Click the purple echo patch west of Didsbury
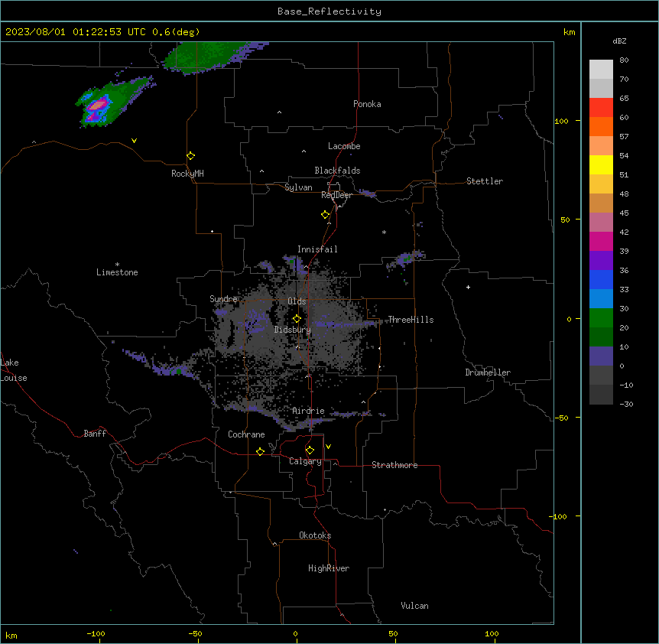Image resolution: width=659 pixels, height=644 pixels. pos(255,321)
